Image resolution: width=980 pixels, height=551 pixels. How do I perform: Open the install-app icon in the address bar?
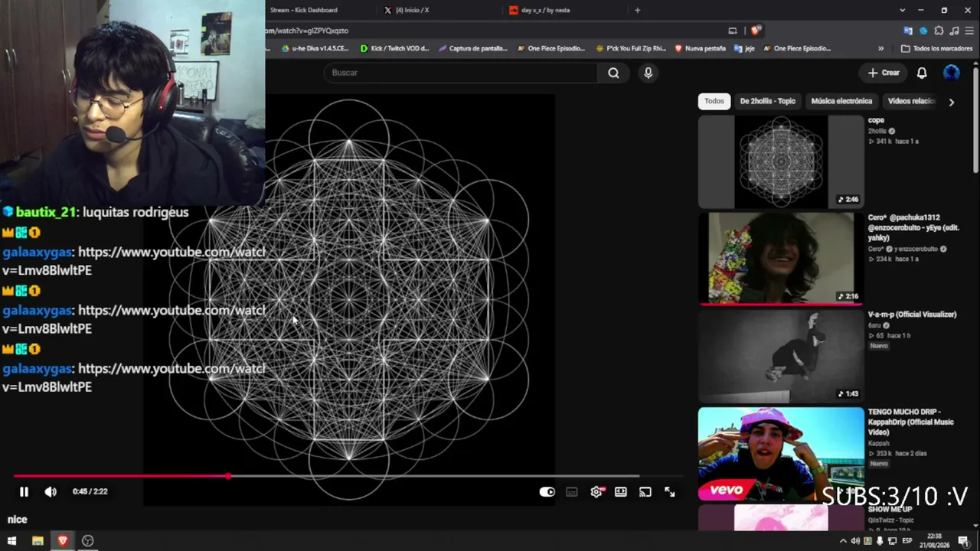[x=733, y=31]
